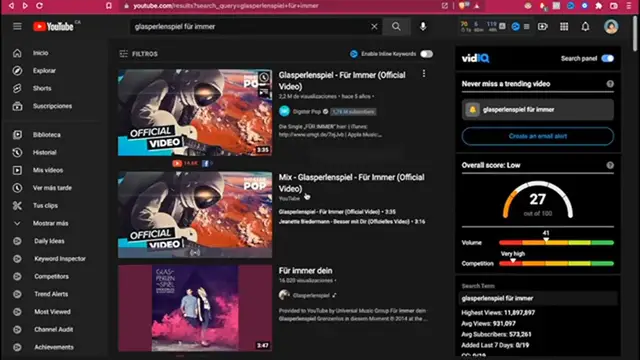This screenshot has width=640, height=360.
Task: Click the browser bookmark icon
Action: (x=109, y=6)
